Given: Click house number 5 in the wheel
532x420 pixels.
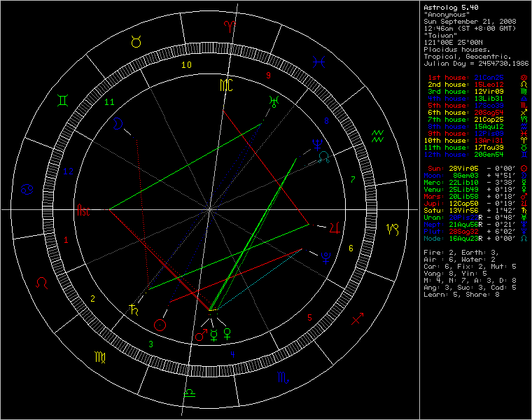Looking at the screenshot, I should coord(309,318).
